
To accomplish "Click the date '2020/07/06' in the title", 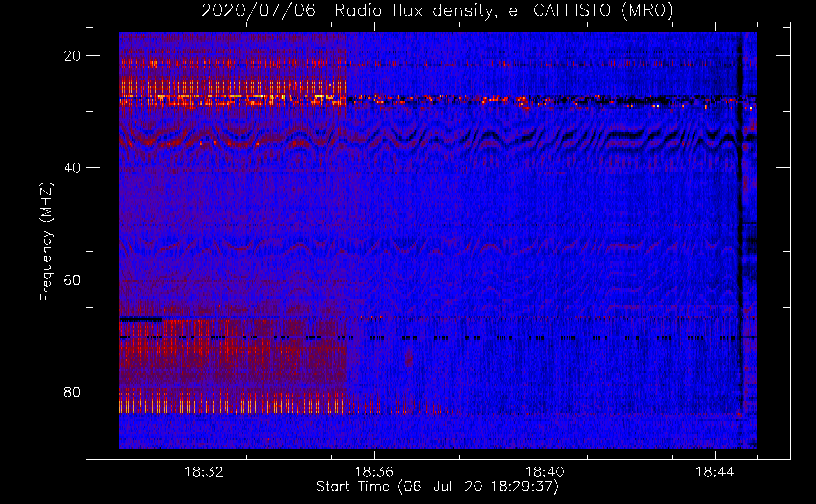I will coord(259,10).
